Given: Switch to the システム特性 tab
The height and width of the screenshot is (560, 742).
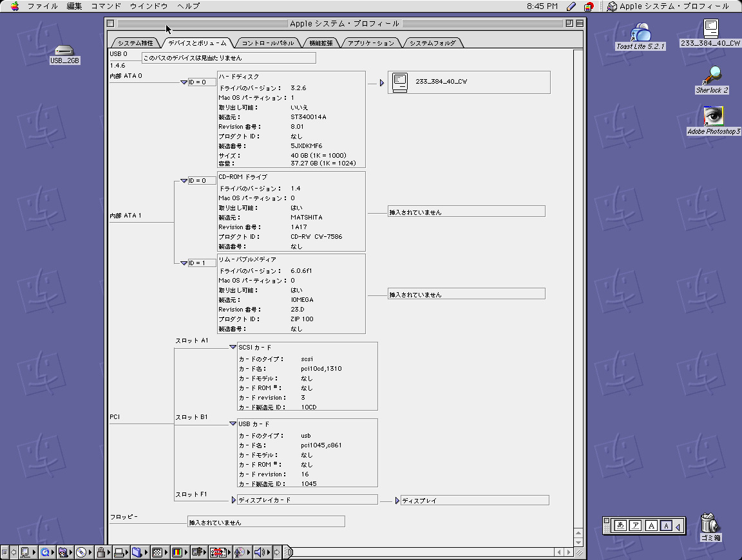Looking at the screenshot, I should tap(135, 43).
